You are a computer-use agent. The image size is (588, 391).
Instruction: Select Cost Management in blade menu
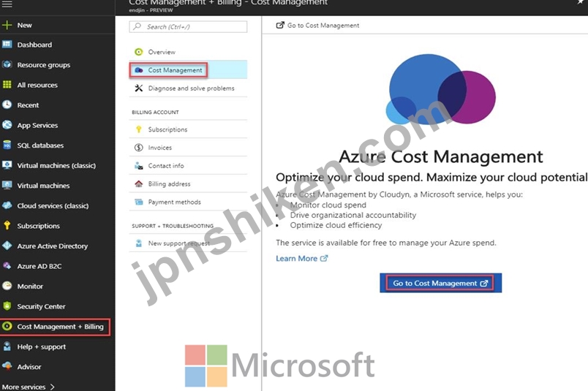tap(188, 69)
